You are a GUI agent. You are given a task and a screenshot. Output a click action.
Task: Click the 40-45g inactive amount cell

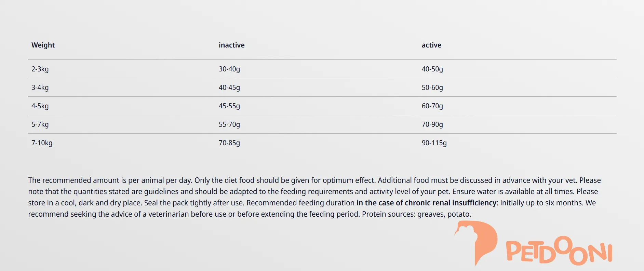click(x=229, y=87)
